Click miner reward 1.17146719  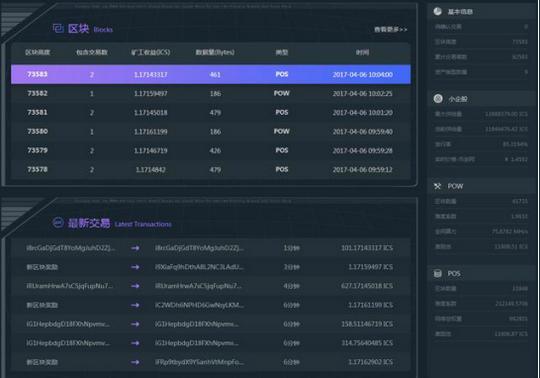coord(150,150)
